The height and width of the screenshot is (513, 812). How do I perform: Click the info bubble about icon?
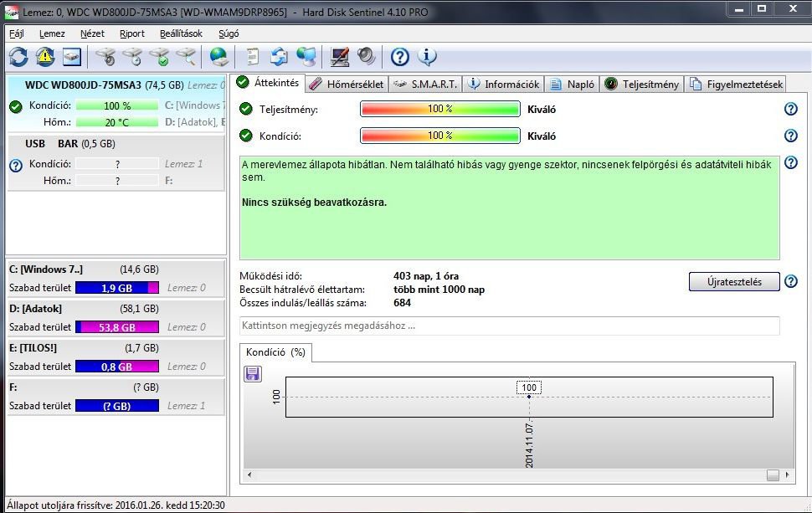427,56
